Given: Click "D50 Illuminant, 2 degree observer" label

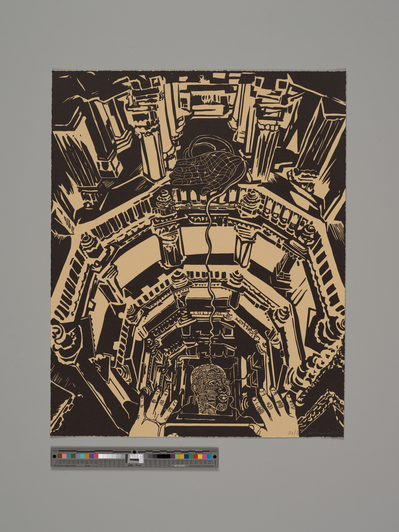Looking at the screenshot, I should [65, 466].
